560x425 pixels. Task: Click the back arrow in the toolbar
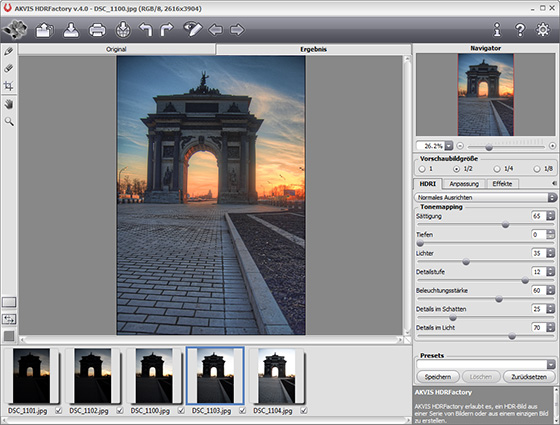pyautogui.click(x=215, y=30)
